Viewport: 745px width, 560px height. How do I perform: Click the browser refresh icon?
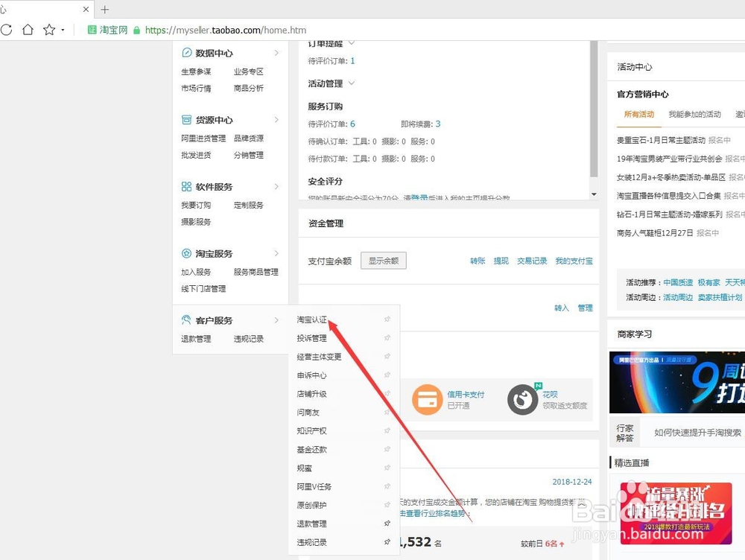coord(7,30)
